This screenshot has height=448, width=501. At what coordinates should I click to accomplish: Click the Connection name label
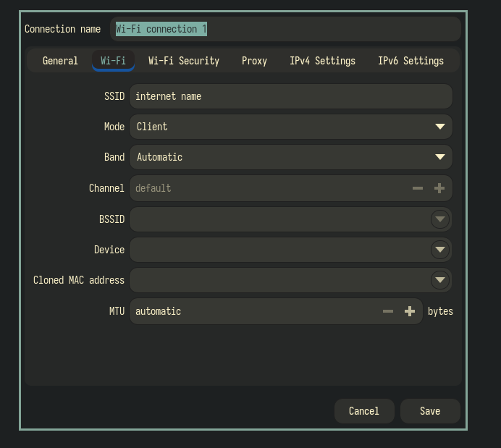point(62,29)
